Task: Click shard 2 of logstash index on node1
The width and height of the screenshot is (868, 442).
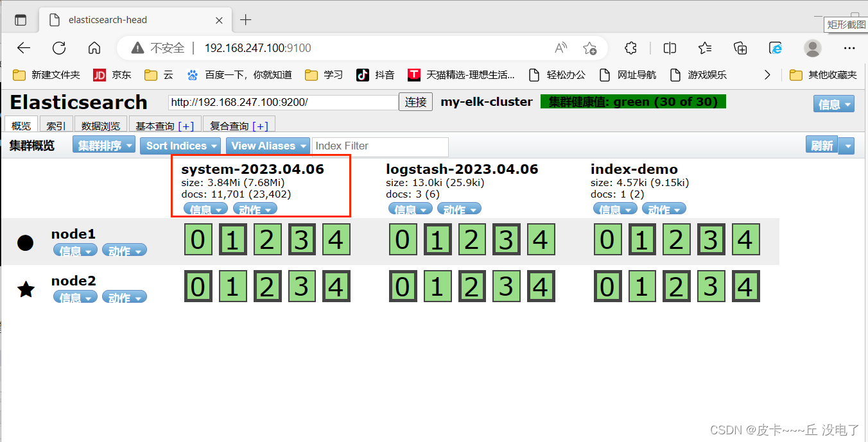Action: pyautogui.click(x=472, y=240)
